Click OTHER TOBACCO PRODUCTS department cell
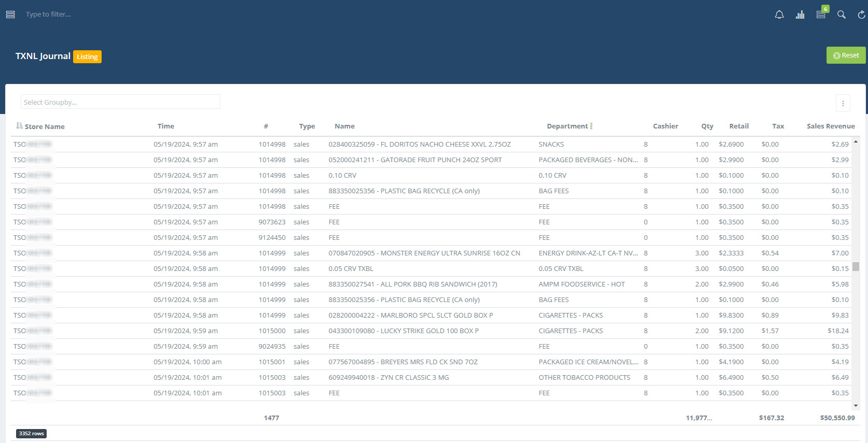868x443 pixels. coord(584,377)
